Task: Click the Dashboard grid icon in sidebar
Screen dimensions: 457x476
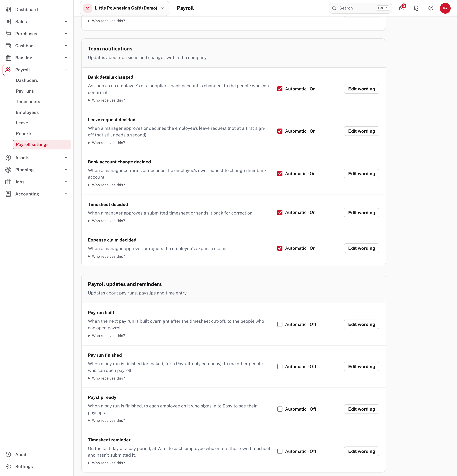Action: click(x=8, y=10)
